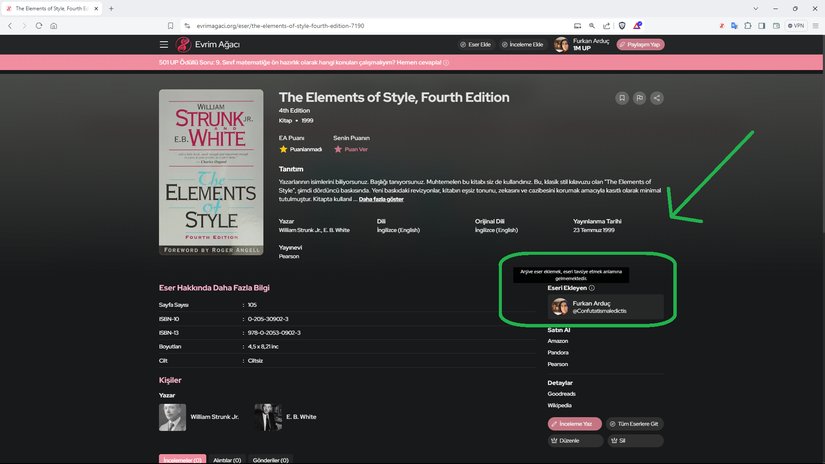Expand description with Daha fazla göster

pos(381,199)
